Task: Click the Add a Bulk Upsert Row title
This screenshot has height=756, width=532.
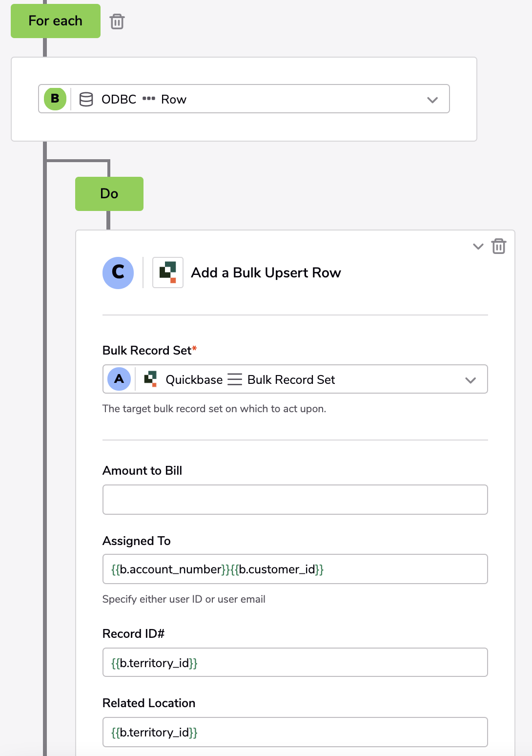Action: 266,273
